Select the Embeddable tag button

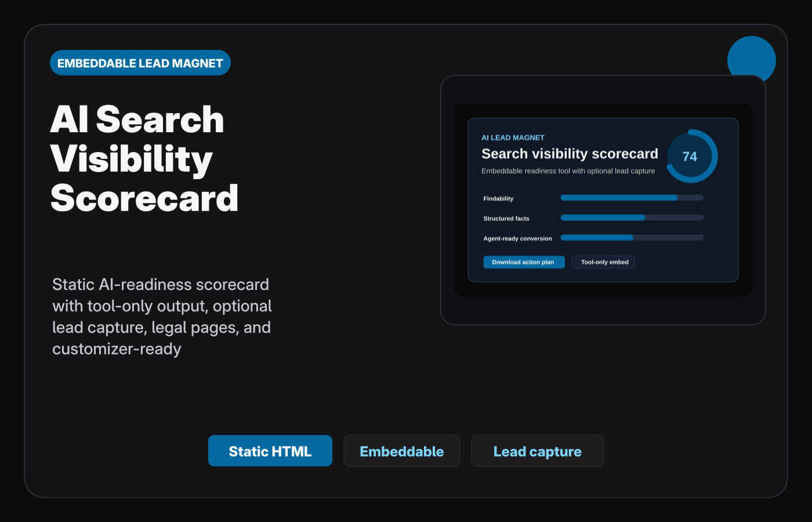coord(402,451)
